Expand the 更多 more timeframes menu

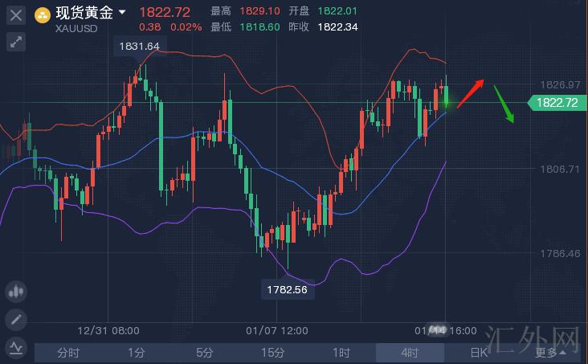pos(550,353)
